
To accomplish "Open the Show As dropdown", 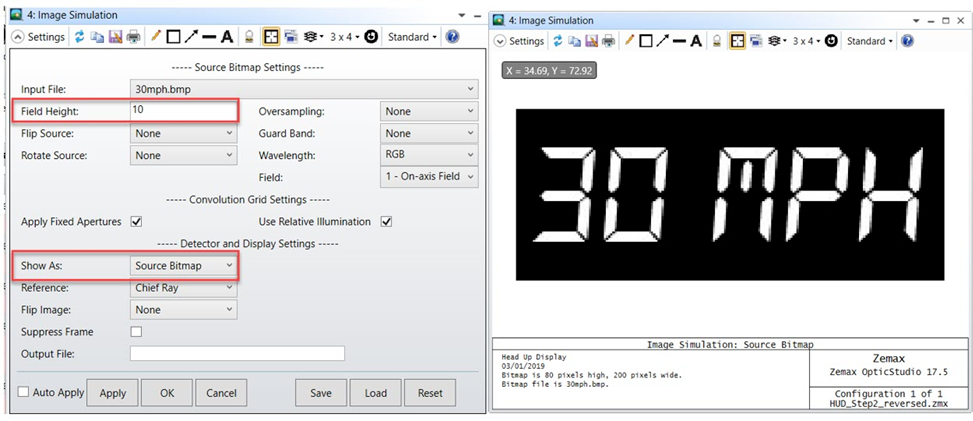I will point(184,265).
